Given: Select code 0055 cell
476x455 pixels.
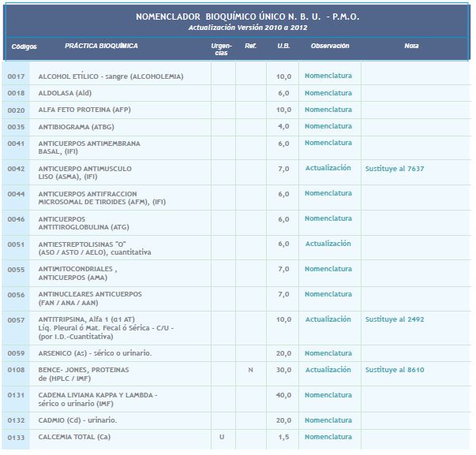Looking at the screenshot, I should point(16,270).
